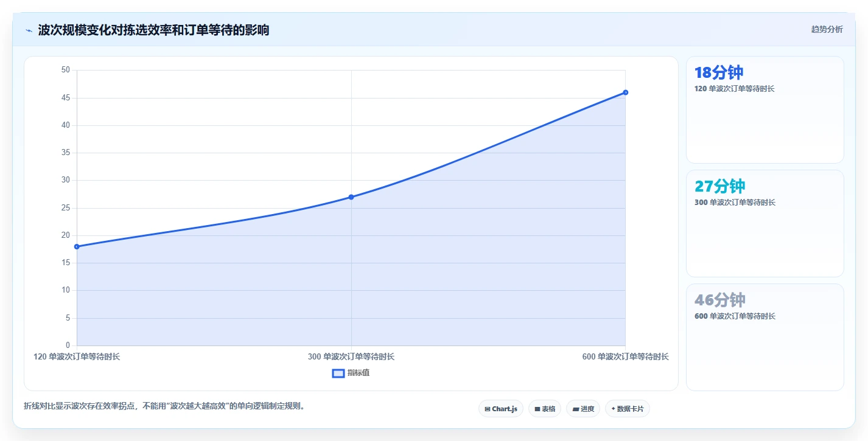Click the 数据卡片 tag chip
The width and height of the screenshot is (868, 441).
coord(628,409)
